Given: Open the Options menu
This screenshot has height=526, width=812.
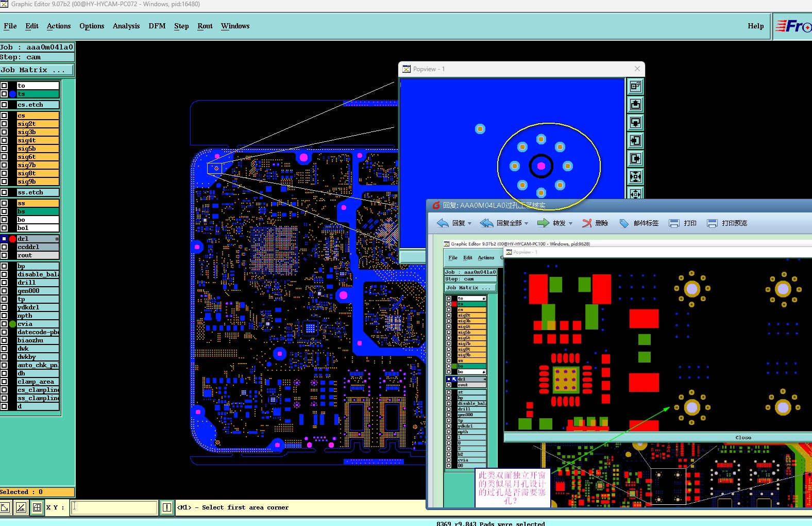Looking at the screenshot, I should tap(92, 26).
